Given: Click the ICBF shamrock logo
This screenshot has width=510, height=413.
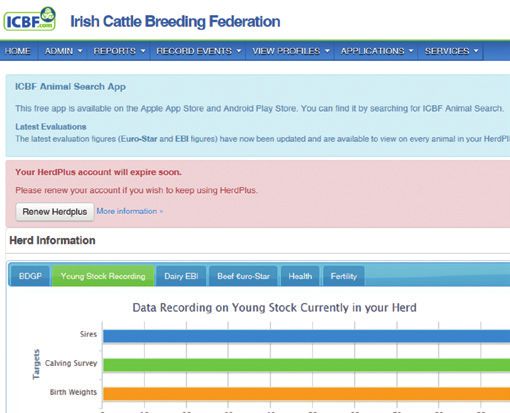Looking at the screenshot, I should (x=30, y=19).
